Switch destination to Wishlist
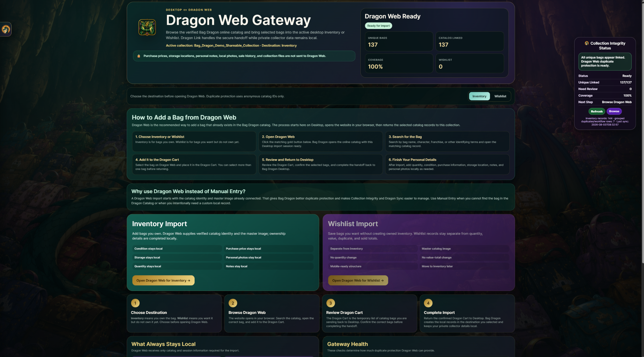Image resolution: width=644 pixels, height=357 pixels. pos(500,96)
